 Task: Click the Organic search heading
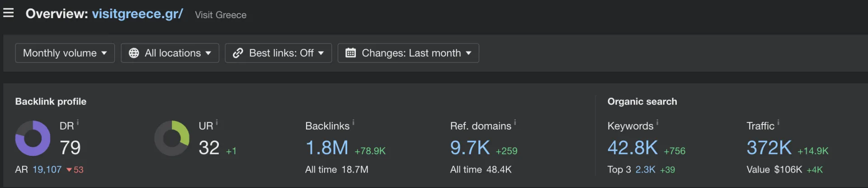(642, 101)
